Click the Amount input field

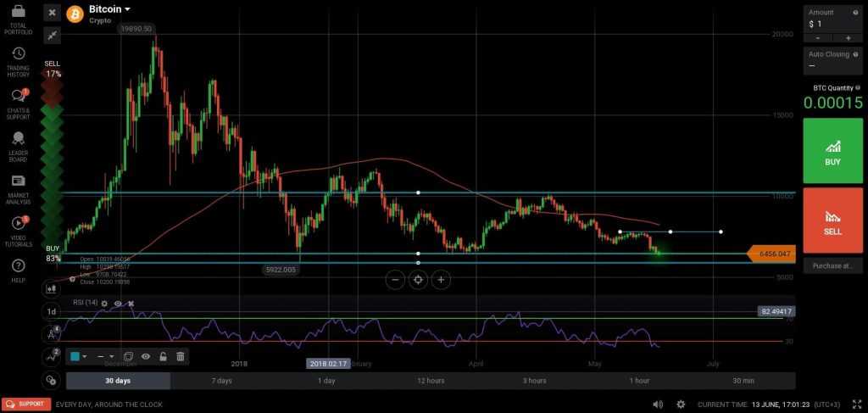832,24
